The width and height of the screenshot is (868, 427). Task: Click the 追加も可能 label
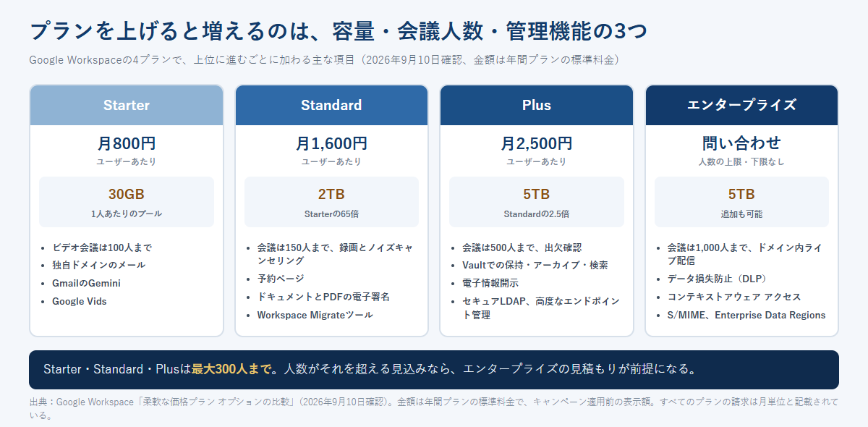click(741, 214)
